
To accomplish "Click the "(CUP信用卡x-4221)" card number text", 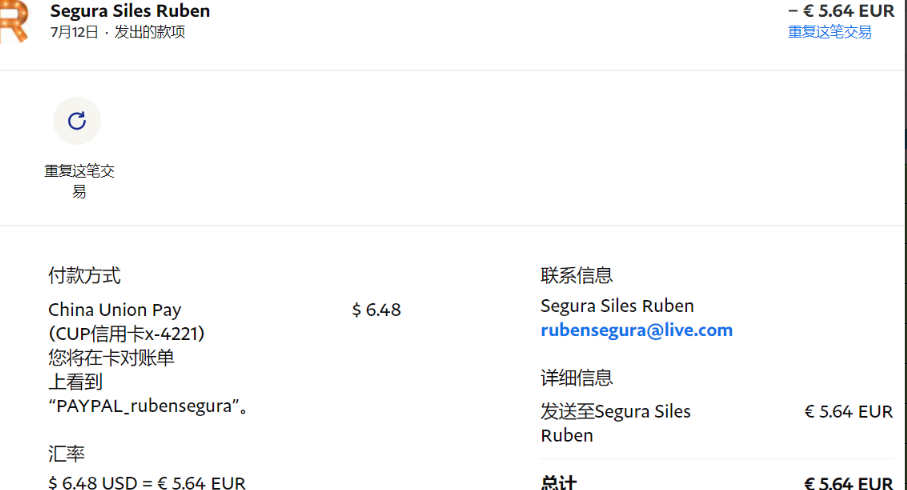I will [x=133, y=333].
